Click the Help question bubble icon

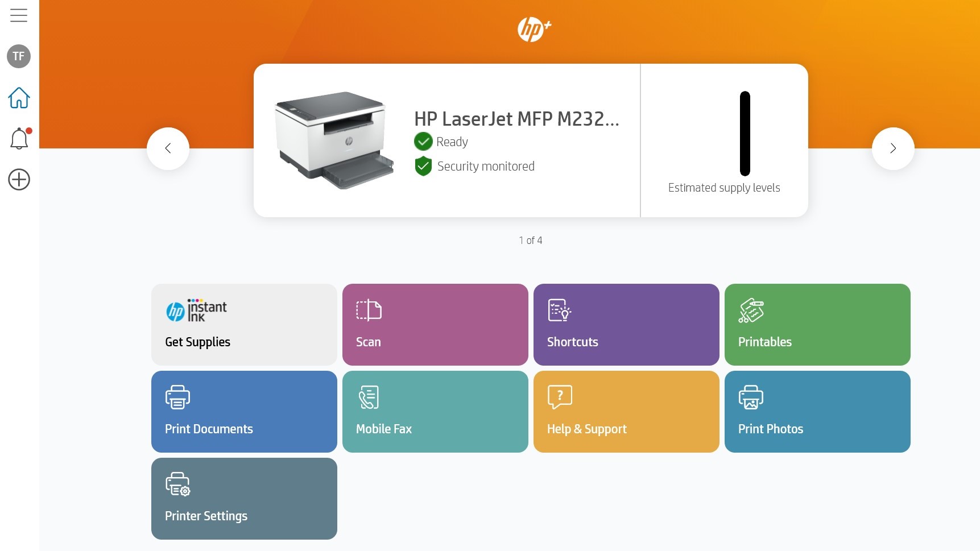pyautogui.click(x=560, y=397)
